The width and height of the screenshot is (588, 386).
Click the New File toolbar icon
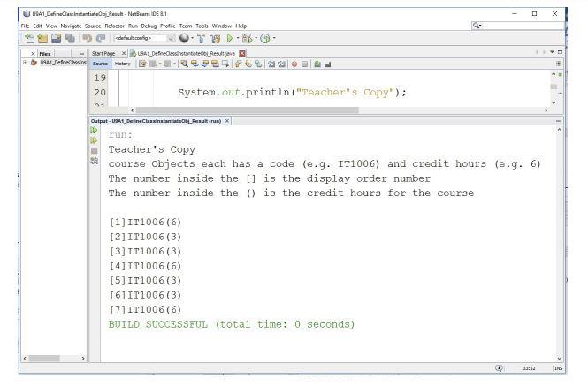(29, 38)
